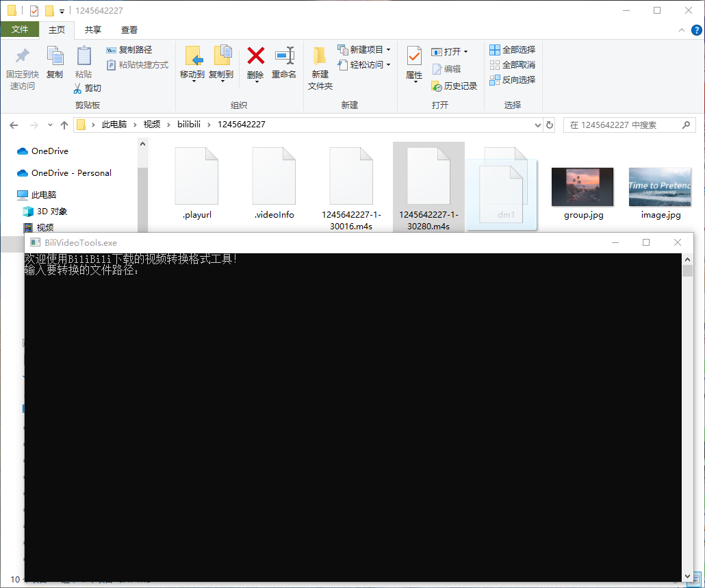This screenshot has height=588, width=705.
Task: Open Copy to (复制到) menu
Action: 221,64
